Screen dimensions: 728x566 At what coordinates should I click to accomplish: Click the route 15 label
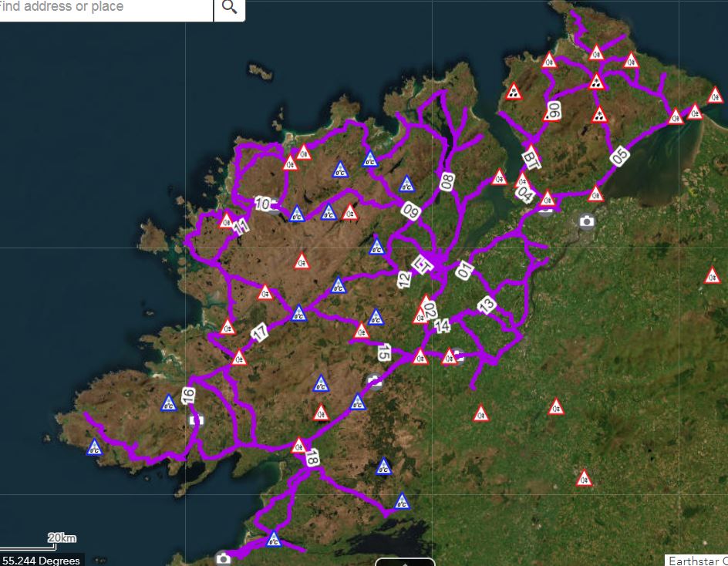[x=384, y=352]
